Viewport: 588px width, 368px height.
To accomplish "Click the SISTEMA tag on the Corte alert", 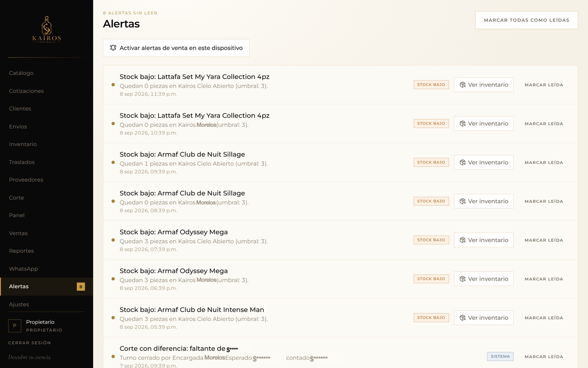I will tap(500, 357).
